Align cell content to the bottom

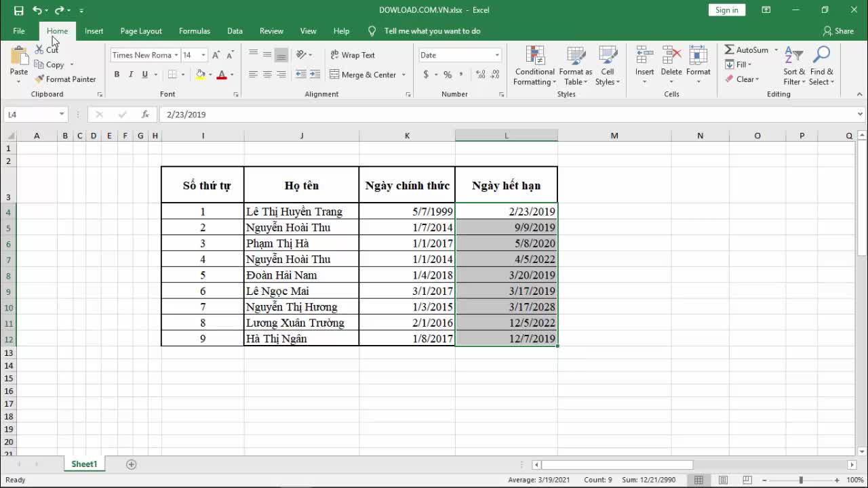281,55
